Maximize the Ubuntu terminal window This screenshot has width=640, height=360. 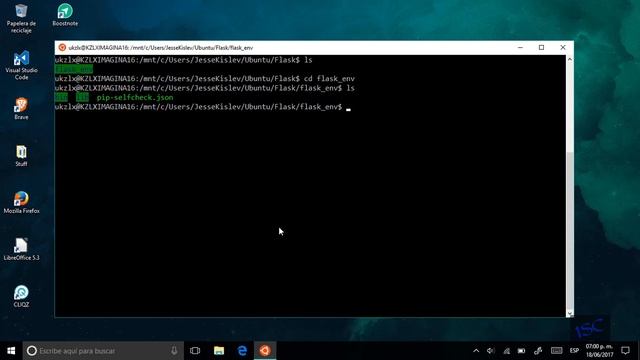point(541,48)
